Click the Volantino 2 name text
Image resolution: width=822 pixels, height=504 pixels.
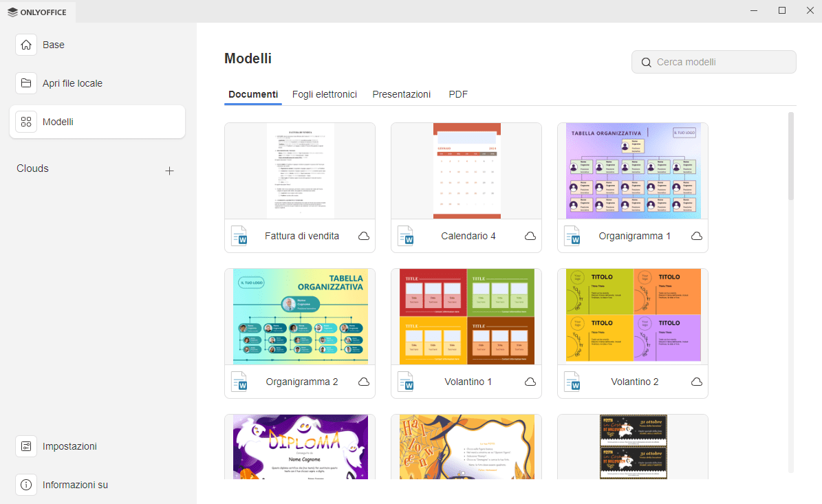click(634, 382)
